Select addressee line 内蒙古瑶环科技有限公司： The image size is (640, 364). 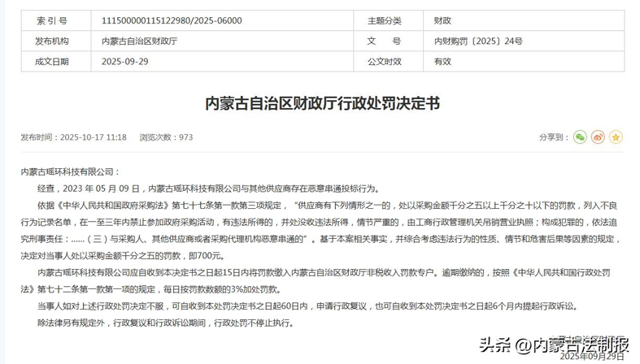coord(71,172)
